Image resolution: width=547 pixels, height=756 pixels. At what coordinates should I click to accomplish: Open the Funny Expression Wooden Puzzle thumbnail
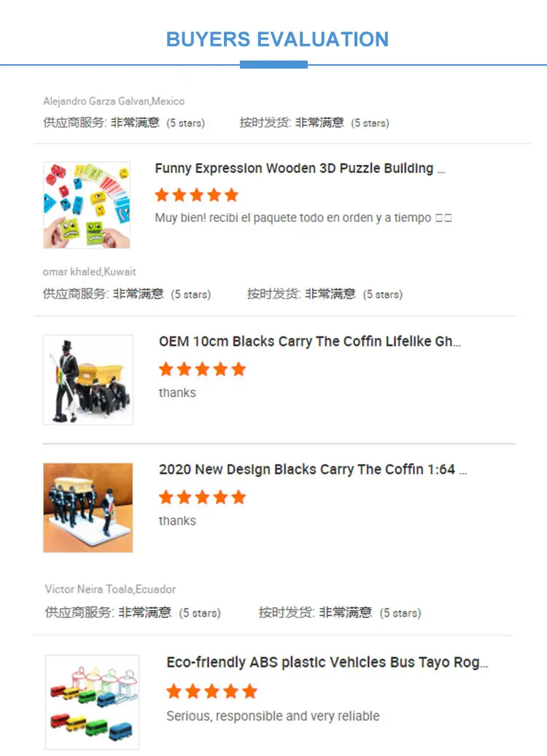click(87, 205)
